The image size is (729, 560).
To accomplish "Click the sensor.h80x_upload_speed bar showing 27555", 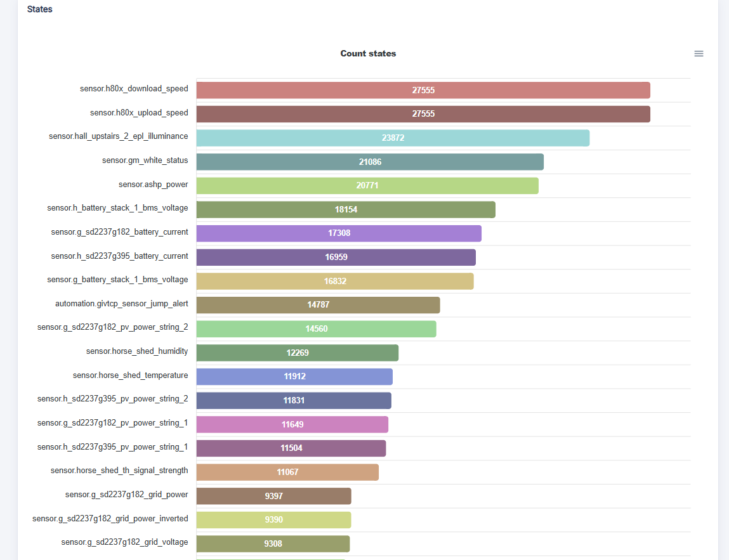I will [x=423, y=114].
